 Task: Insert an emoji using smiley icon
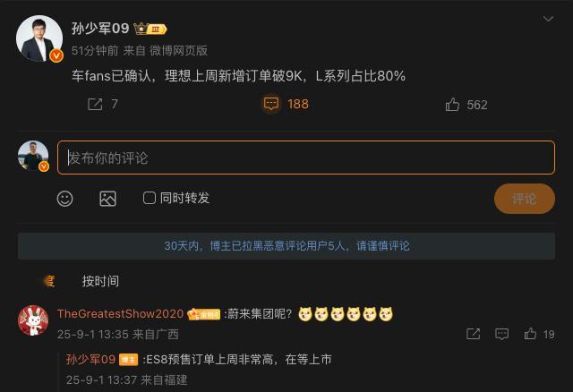pos(65,199)
